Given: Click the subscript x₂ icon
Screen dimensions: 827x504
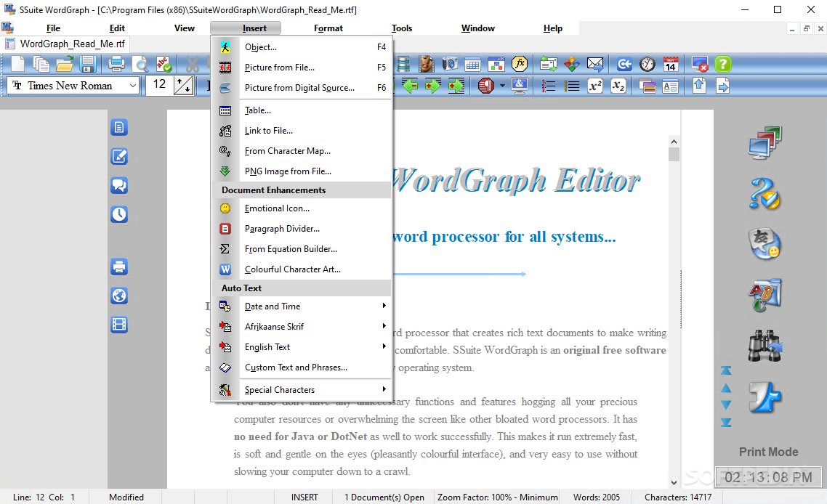Looking at the screenshot, I should [618, 86].
